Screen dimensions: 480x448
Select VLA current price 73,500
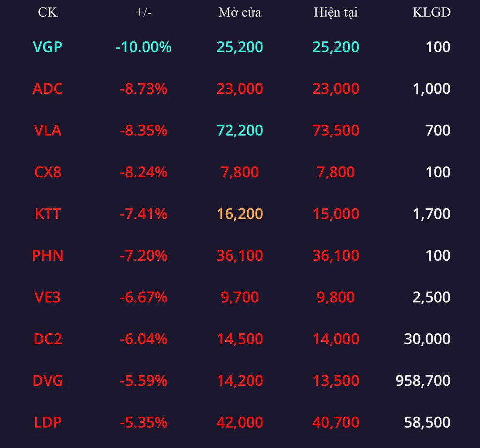click(x=336, y=130)
